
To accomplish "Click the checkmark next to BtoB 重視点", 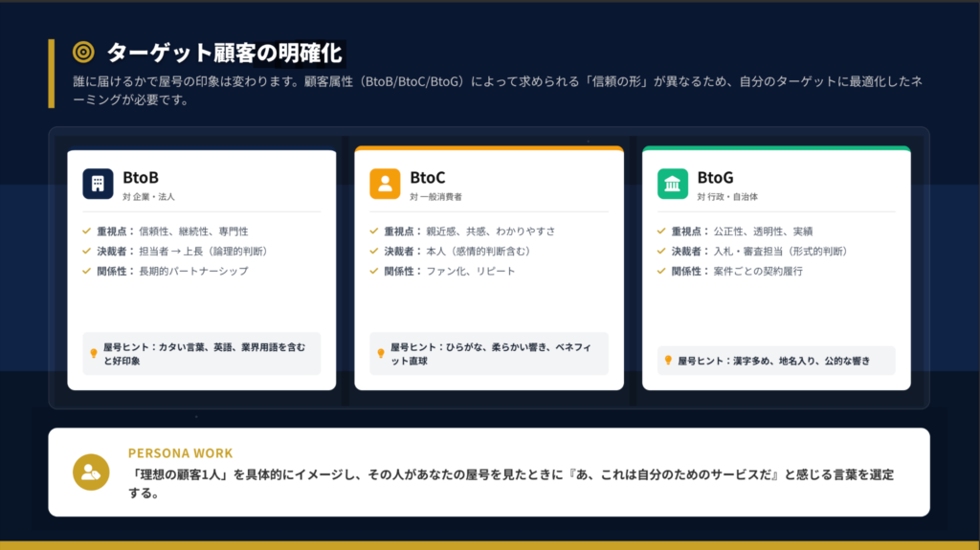I will click(87, 231).
